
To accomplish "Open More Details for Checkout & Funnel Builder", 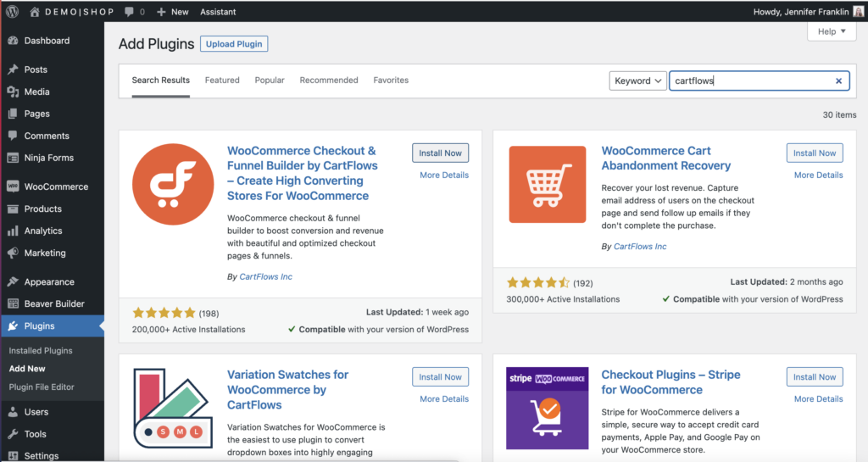I will [444, 175].
